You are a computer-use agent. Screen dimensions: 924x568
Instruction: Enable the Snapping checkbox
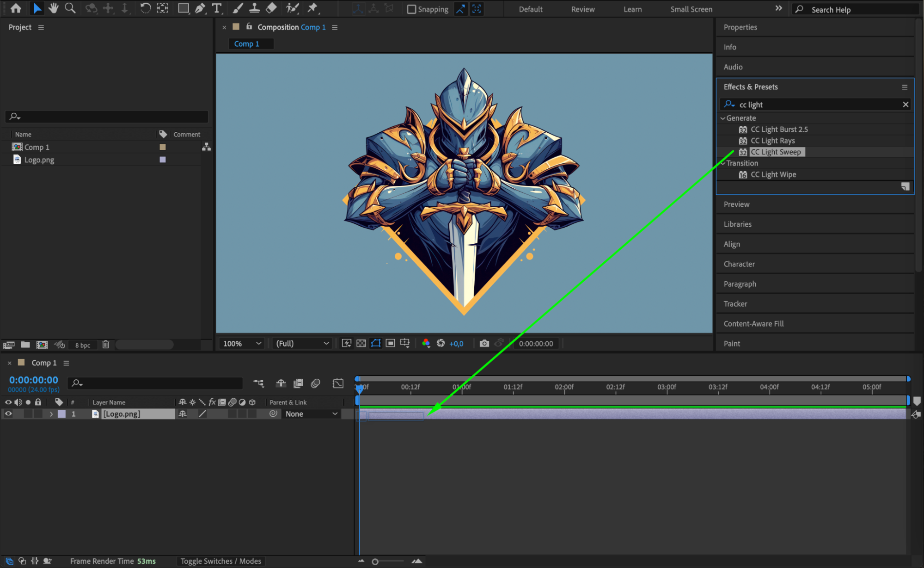point(411,9)
